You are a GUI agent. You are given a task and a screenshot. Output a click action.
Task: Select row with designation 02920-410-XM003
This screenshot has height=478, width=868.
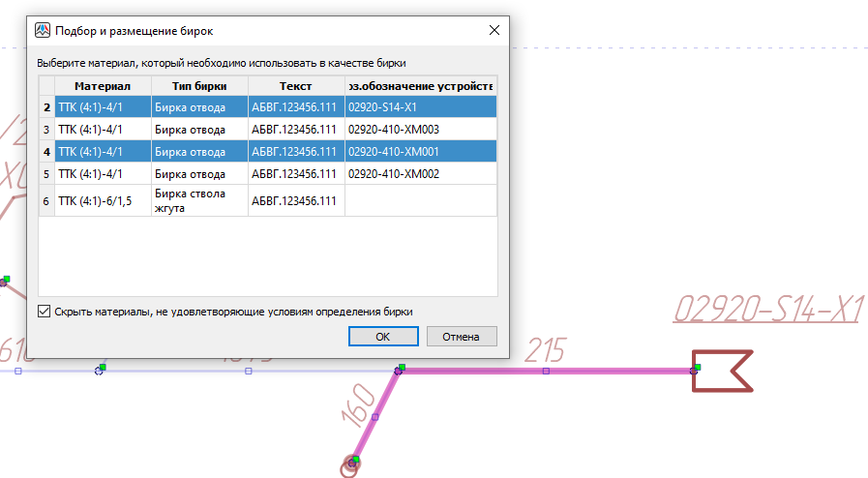(x=421, y=129)
